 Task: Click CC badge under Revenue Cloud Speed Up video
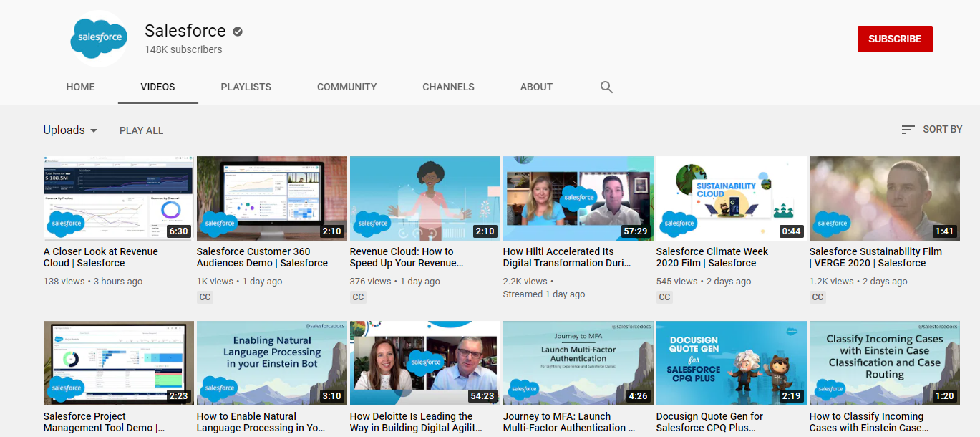point(359,297)
